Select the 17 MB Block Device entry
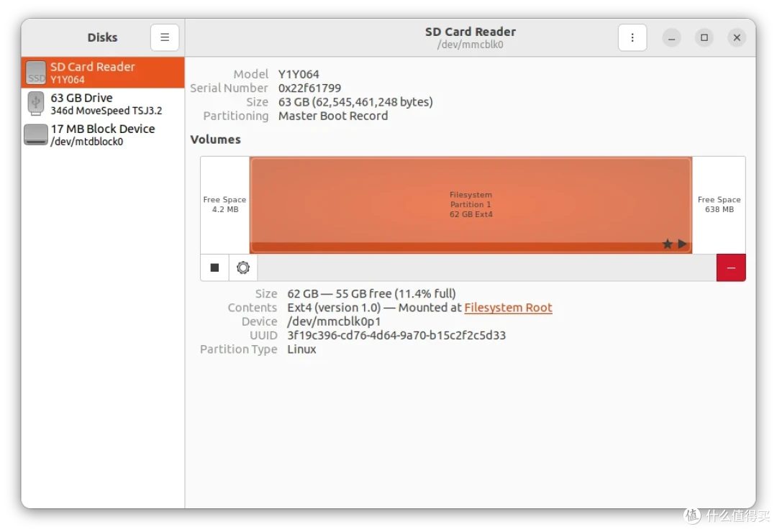The height and width of the screenshot is (532, 777). tap(103, 134)
